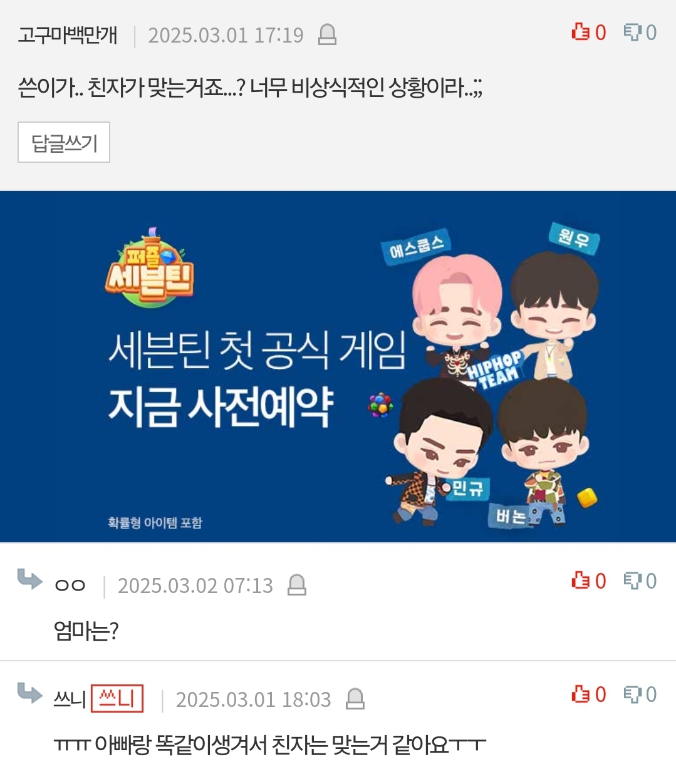
Task: Report the 쓰니 reply via siren icon
Action: (x=355, y=699)
